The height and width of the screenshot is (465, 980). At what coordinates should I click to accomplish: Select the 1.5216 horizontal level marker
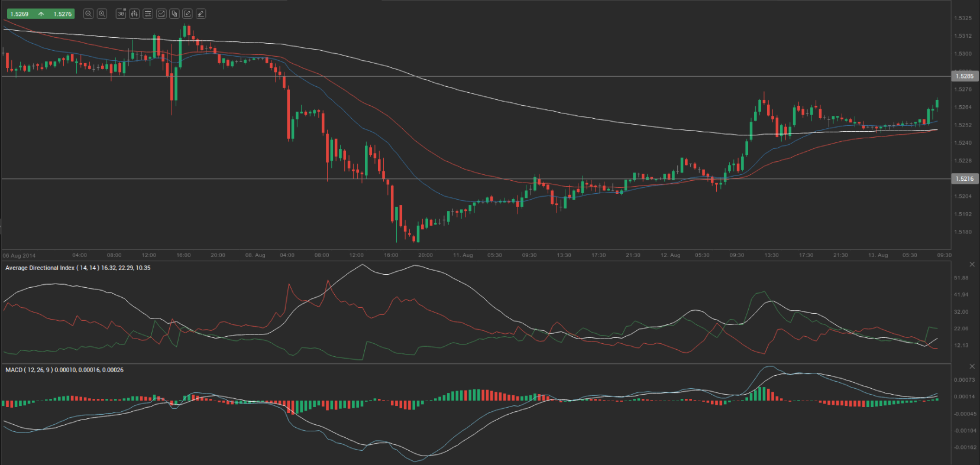(964, 178)
